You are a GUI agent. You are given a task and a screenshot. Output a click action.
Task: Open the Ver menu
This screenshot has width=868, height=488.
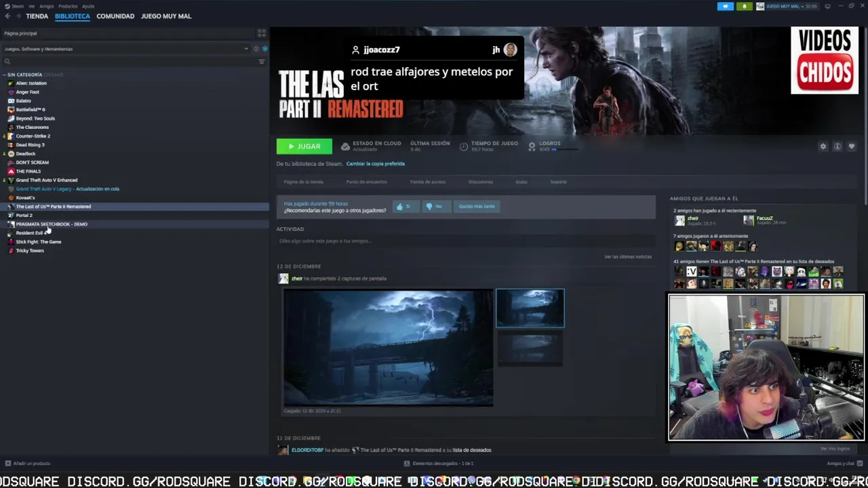[31, 6]
